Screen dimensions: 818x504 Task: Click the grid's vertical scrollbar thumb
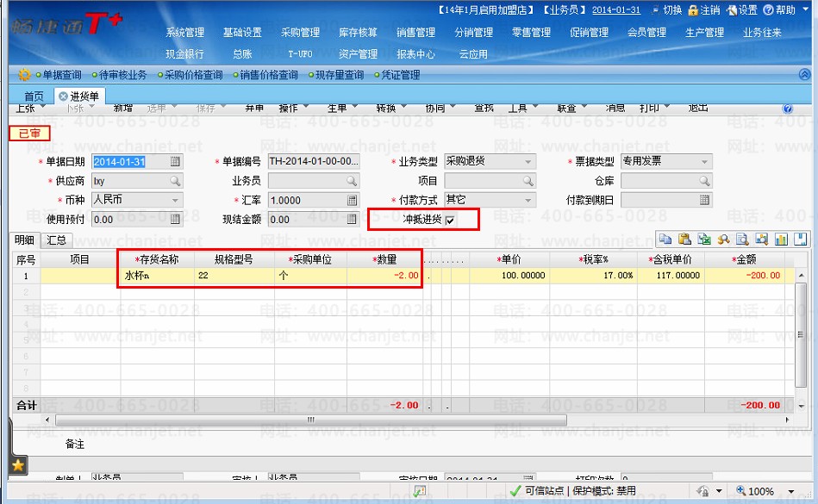point(800,335)
